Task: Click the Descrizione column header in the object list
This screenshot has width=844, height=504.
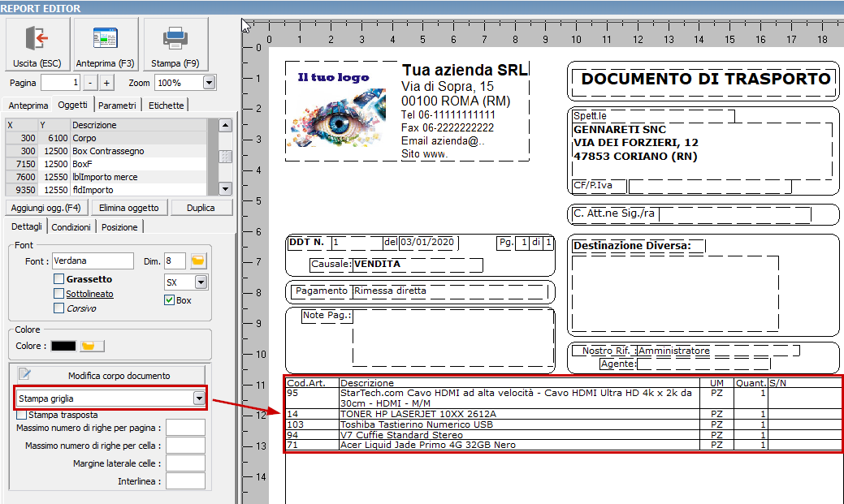Action: [138, 125]
